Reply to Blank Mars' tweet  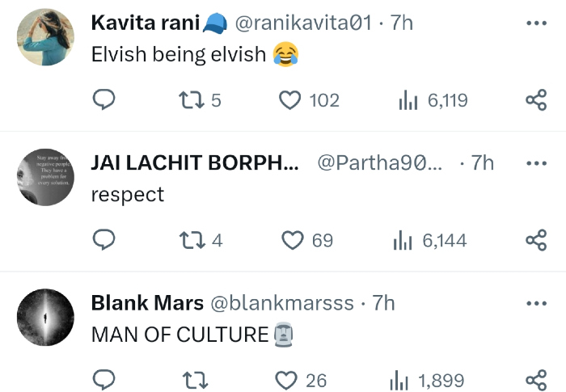pos(103,380)
